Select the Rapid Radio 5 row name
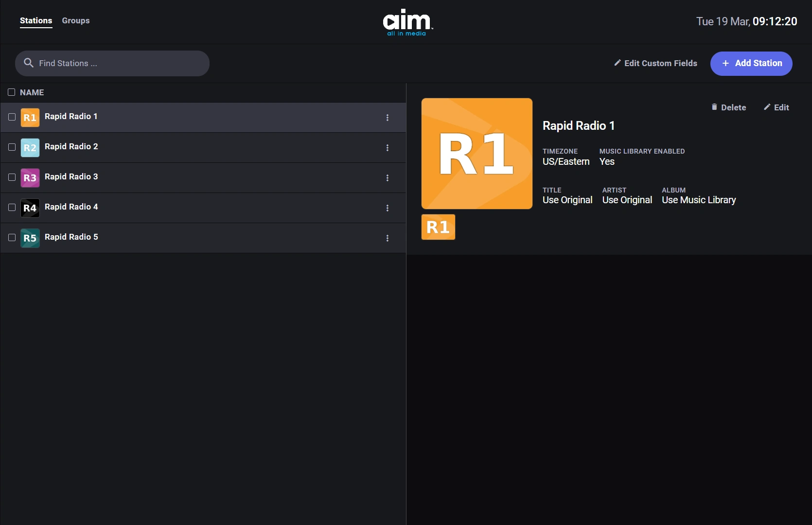 (71, 237)
